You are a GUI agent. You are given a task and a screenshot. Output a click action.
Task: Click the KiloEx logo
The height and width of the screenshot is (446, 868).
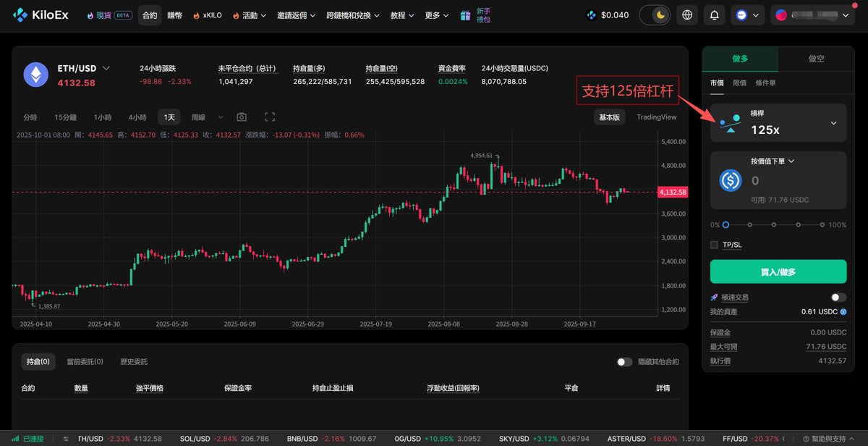(40, 14)
